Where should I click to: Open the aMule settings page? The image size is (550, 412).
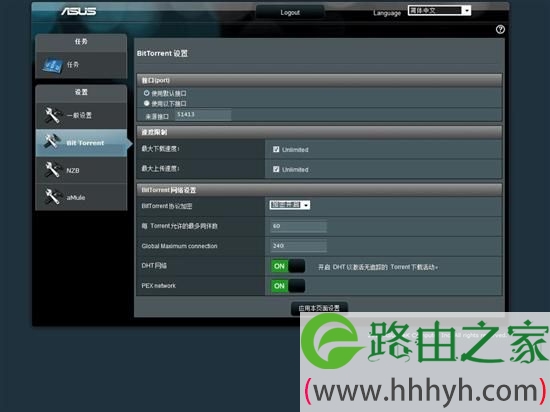(x=81, y=197)
